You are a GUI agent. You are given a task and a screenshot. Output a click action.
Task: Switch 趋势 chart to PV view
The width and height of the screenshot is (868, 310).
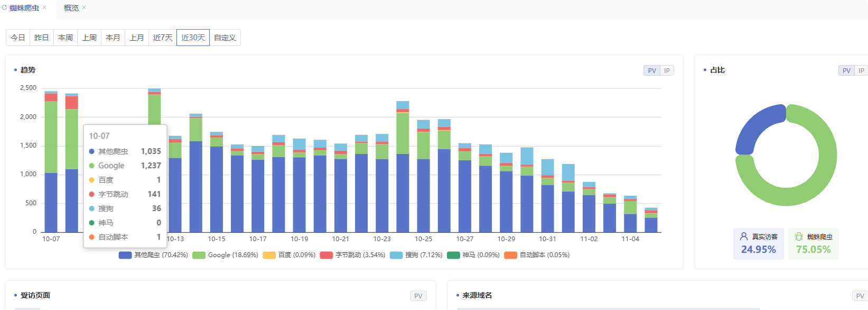tap(652, 70)
